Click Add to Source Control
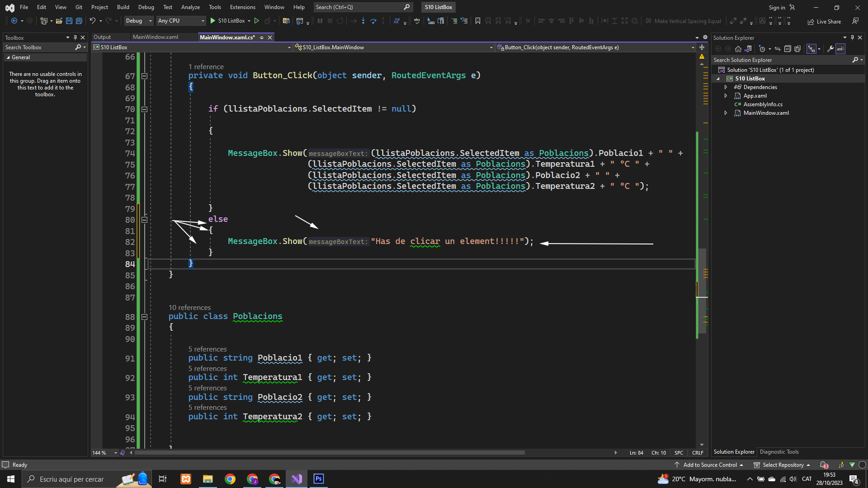 pos(710,465)
